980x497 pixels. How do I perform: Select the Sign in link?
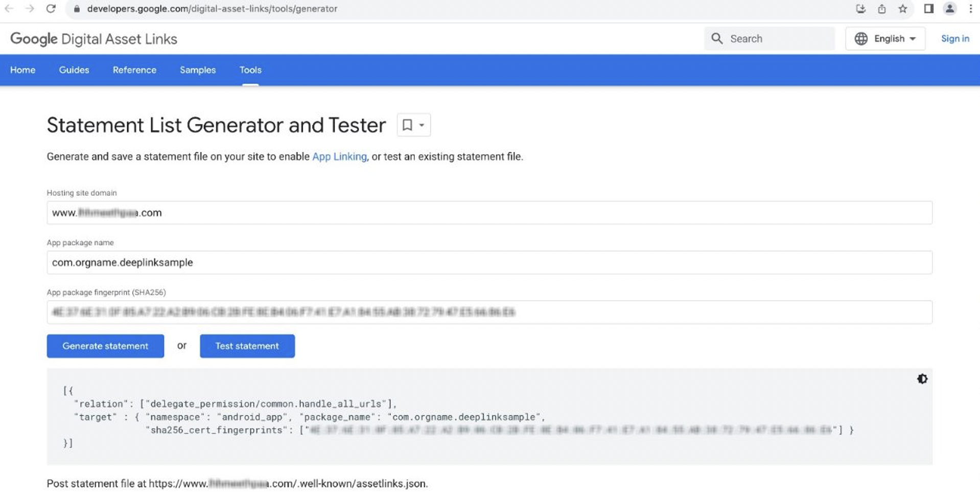point(954,38)
